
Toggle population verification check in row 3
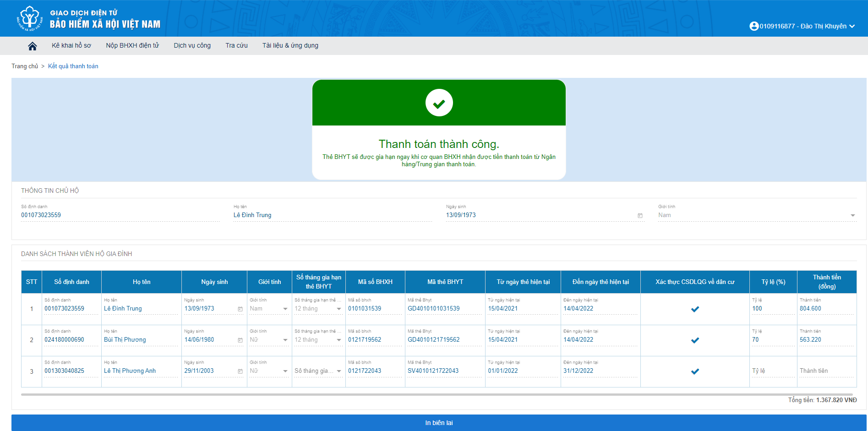(695, 371)
